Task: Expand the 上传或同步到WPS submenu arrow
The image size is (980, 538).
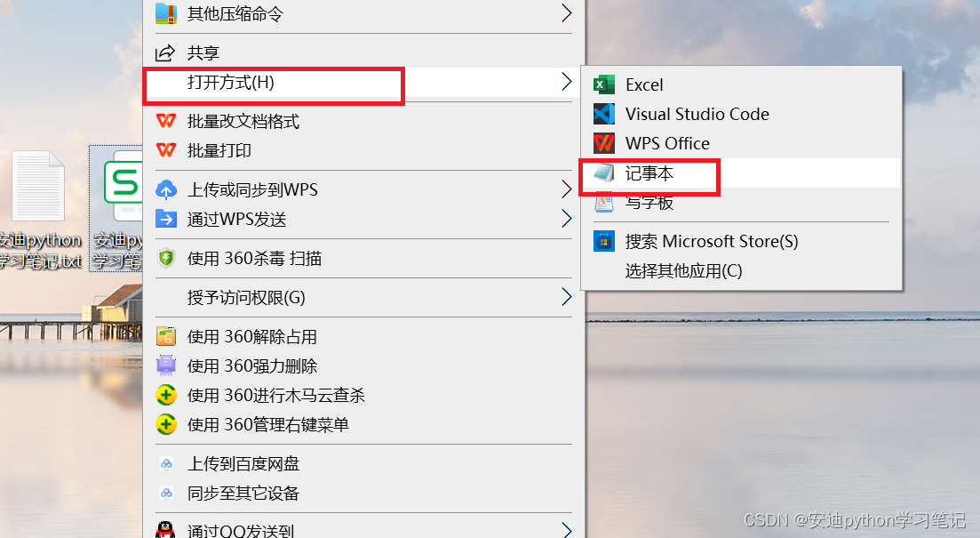Action: tap(566, 189)
